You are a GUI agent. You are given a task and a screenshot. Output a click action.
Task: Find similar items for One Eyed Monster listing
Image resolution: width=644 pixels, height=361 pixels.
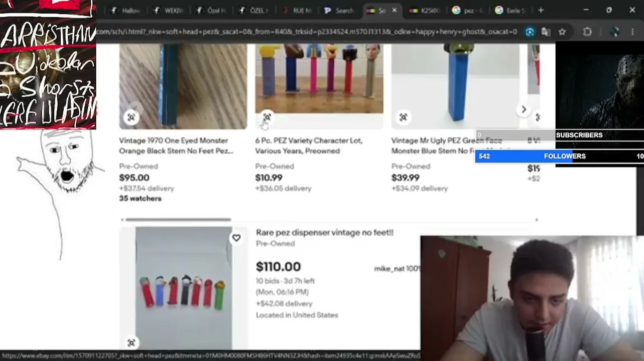131,117
